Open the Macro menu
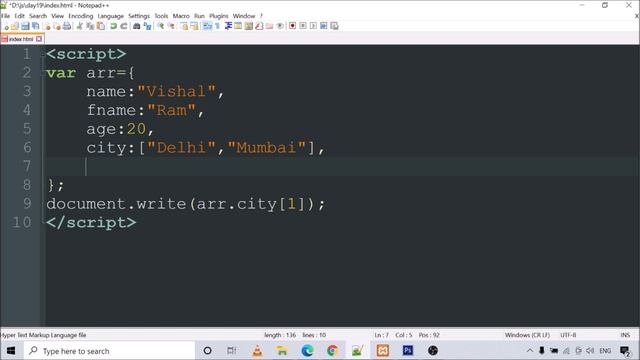The height and width of the screenshot is (360, 640). point(181,16)
